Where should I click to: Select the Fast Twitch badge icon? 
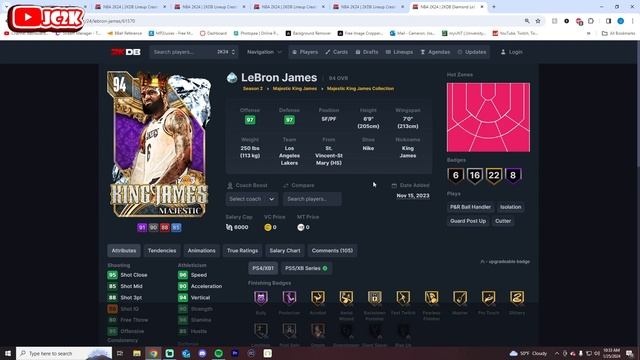click(403, 298)
